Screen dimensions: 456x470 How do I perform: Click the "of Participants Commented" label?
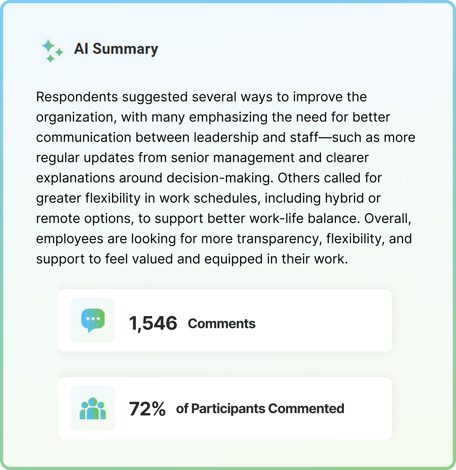(260, 409)
